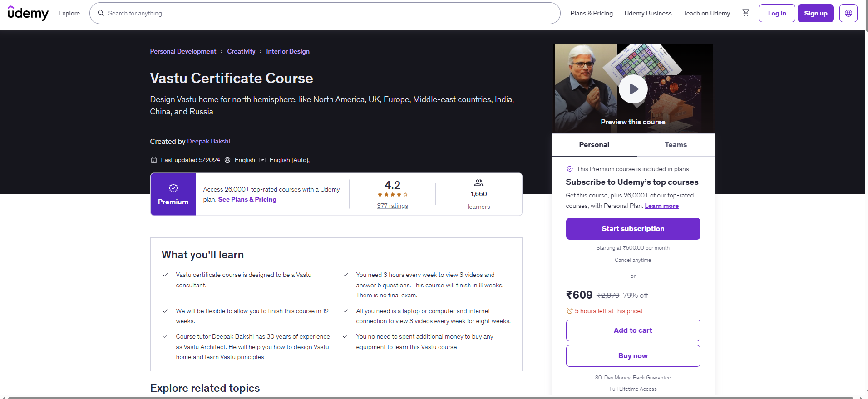The image size is (868, 399).
Task: Add the course to cart
Action: tap(633, 330)
